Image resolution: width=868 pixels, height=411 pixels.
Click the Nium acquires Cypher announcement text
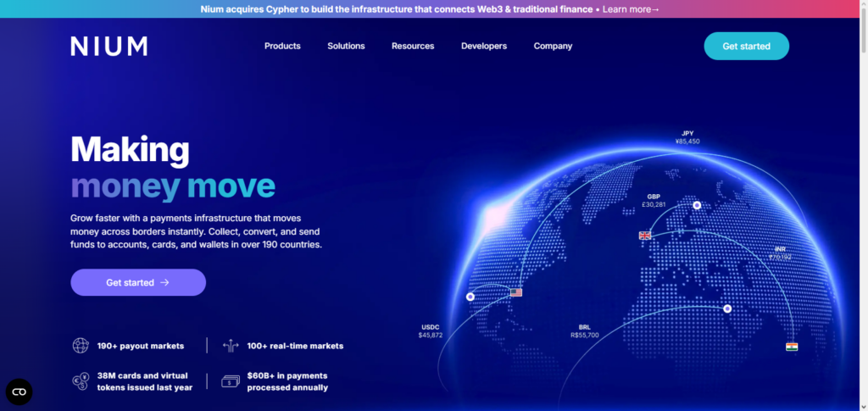pyautogui.click(x=397, y=9)
